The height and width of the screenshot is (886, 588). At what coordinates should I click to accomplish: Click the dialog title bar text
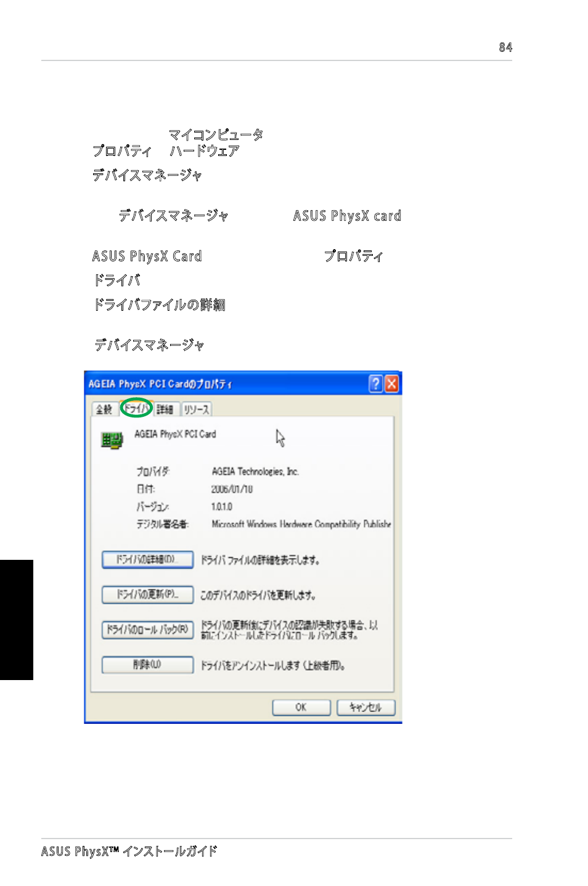point(160,384)
